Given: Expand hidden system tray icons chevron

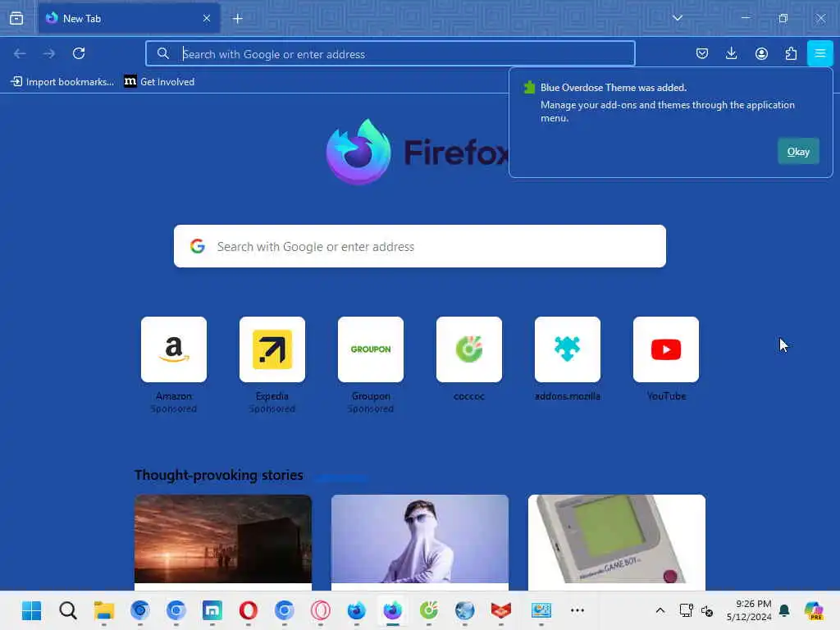Looking at the screenshot, I should (x=660, y=610).
